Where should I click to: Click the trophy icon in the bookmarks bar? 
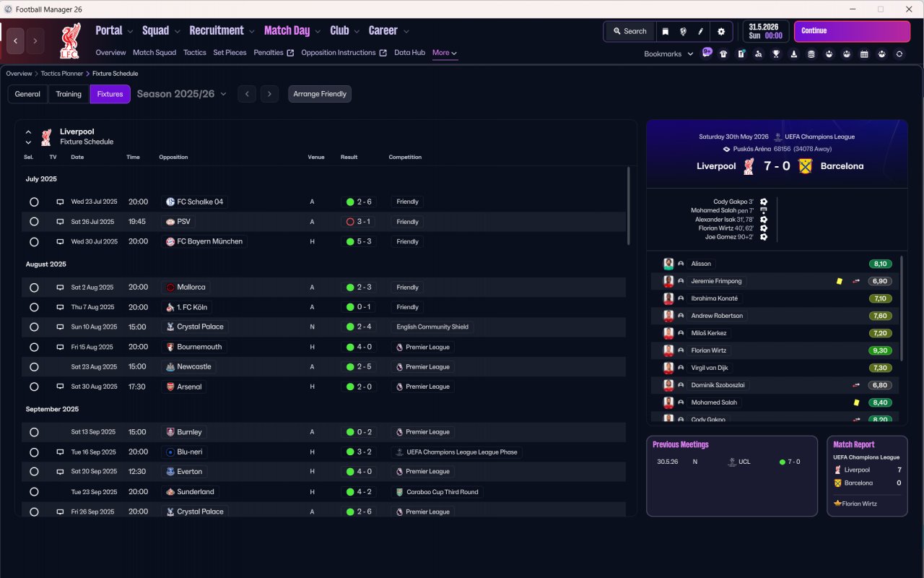(776, 54)
